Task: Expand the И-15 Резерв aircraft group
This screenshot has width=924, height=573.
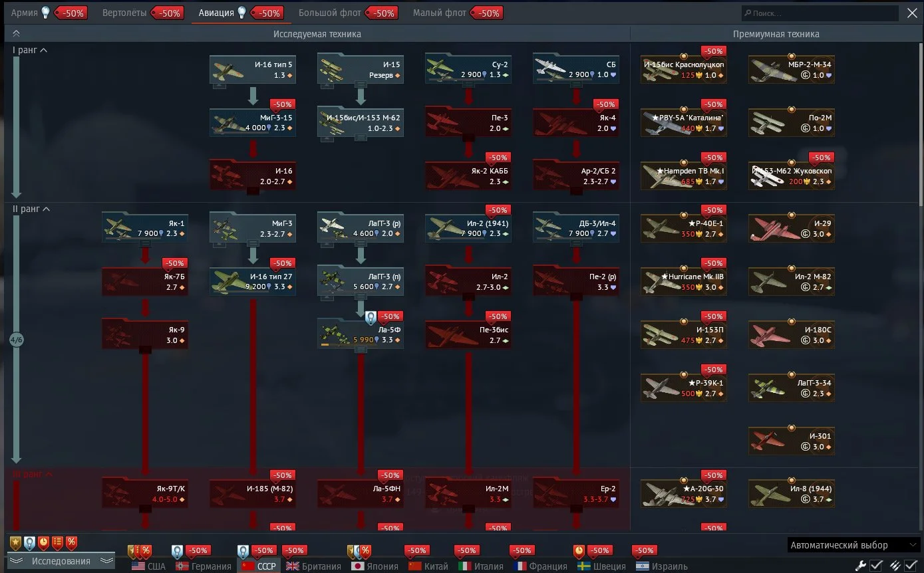Action: (361, 84)
